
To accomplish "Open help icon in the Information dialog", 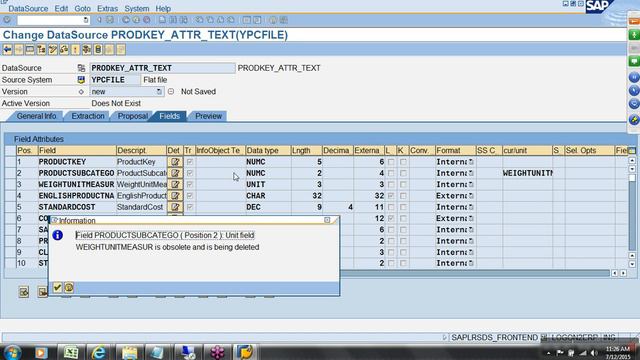I will pyautogui.click(x=69, y=288).
